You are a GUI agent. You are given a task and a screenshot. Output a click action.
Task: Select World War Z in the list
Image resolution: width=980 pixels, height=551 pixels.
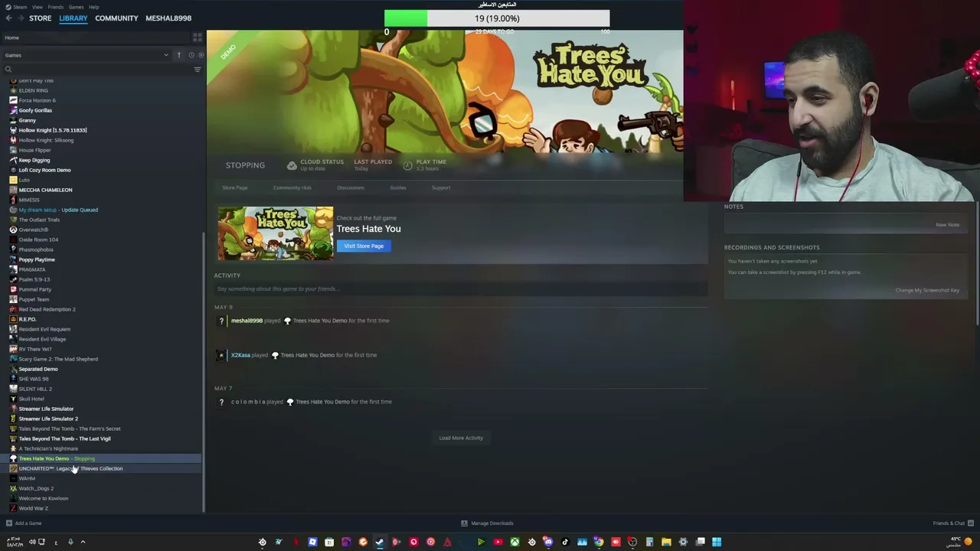click(x=33, y=508)
